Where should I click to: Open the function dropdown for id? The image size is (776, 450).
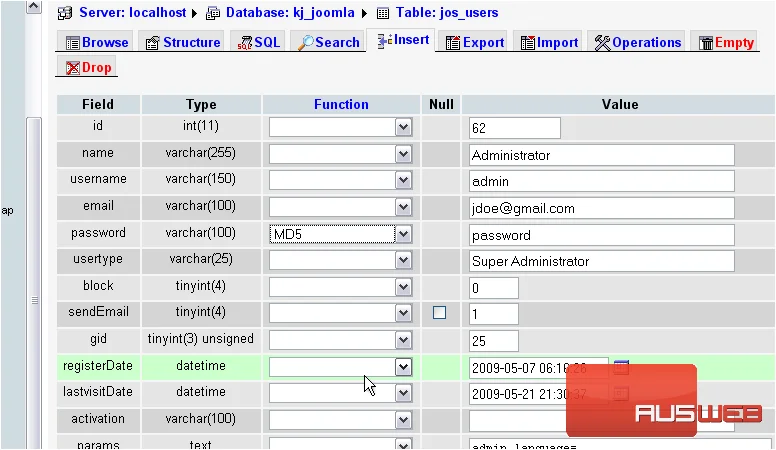(340, 127)
